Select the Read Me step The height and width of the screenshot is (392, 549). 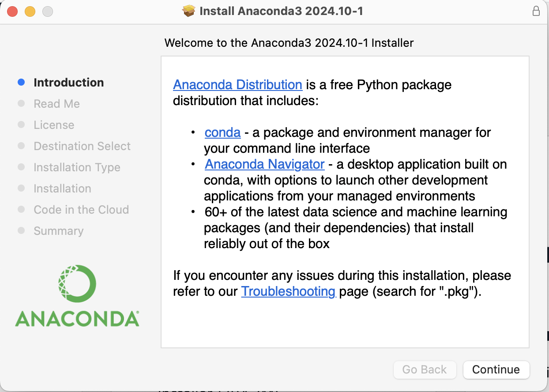(x=56, y=104)
